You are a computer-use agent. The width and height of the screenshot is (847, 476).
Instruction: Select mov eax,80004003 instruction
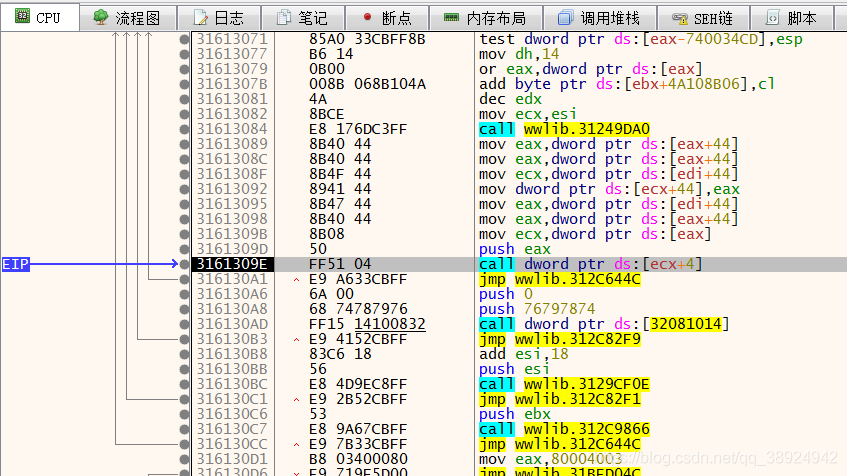tap(550, 459)
